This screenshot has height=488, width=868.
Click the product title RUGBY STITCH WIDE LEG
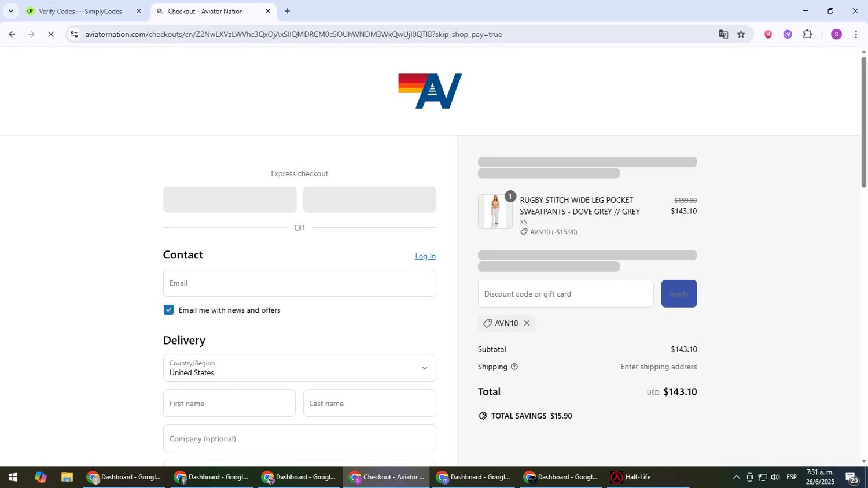pos(580,206)
